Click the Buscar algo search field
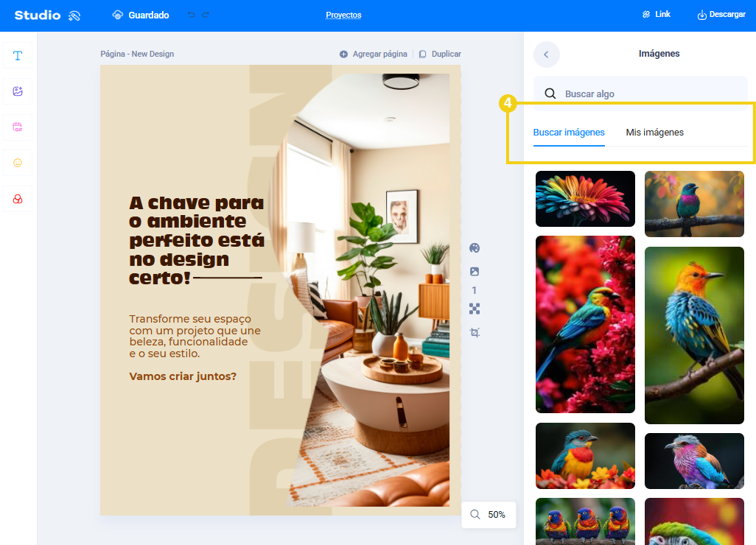756x545 pixels. tap(640, 94)
